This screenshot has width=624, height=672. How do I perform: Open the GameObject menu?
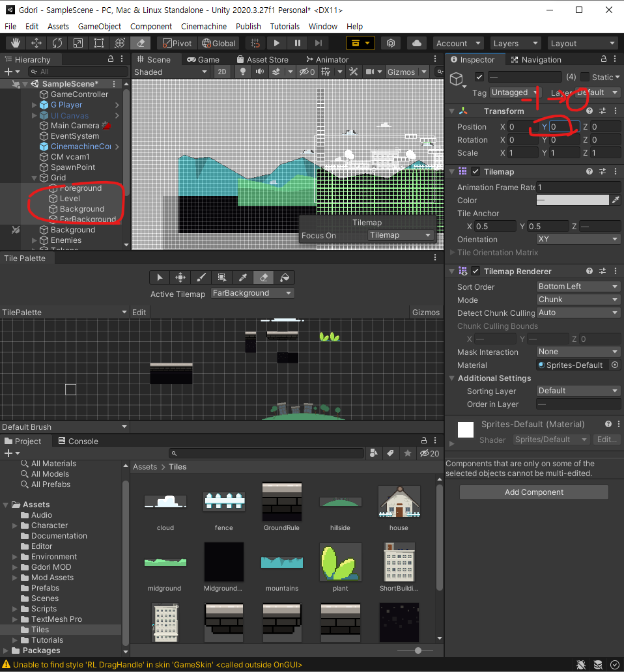click(100, 27)
